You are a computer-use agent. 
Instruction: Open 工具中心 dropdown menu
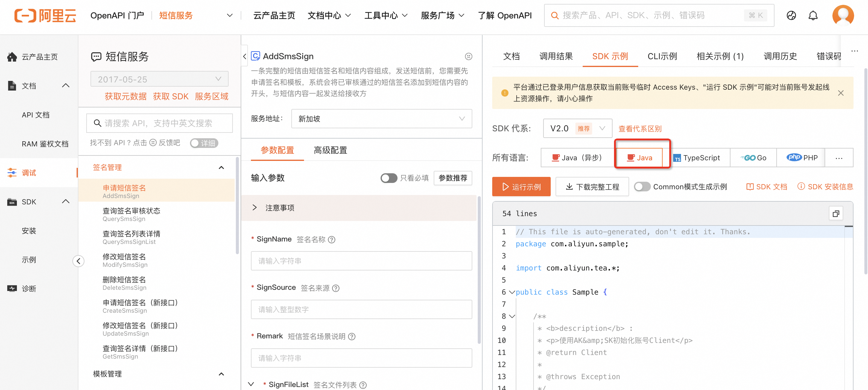386,15
